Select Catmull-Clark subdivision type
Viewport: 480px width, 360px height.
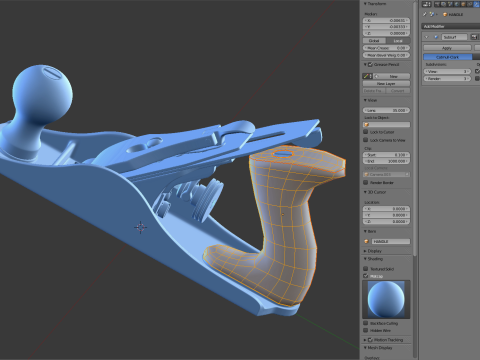click(448, 57)
